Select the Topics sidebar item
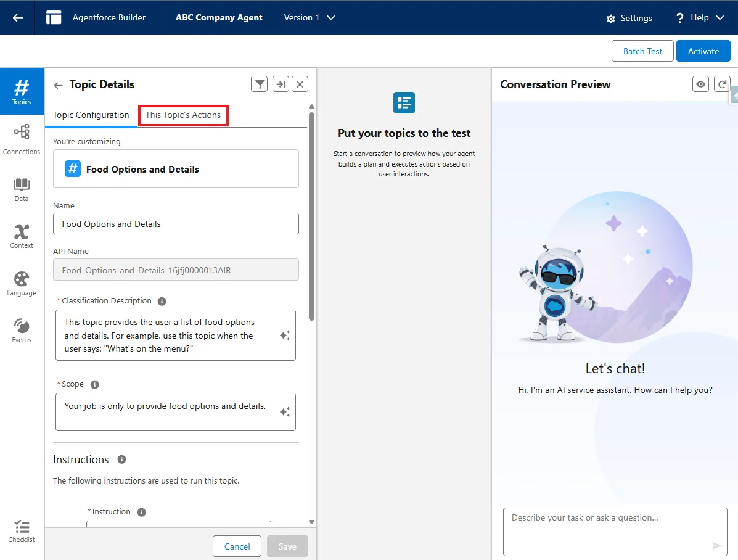This screenshot has width=738, height=560. pyautogui.click(x=22, y=91)
